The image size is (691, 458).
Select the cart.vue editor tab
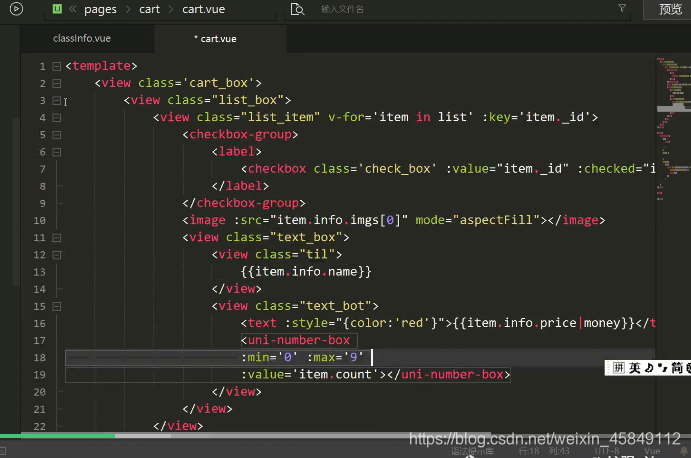(219, 39)
